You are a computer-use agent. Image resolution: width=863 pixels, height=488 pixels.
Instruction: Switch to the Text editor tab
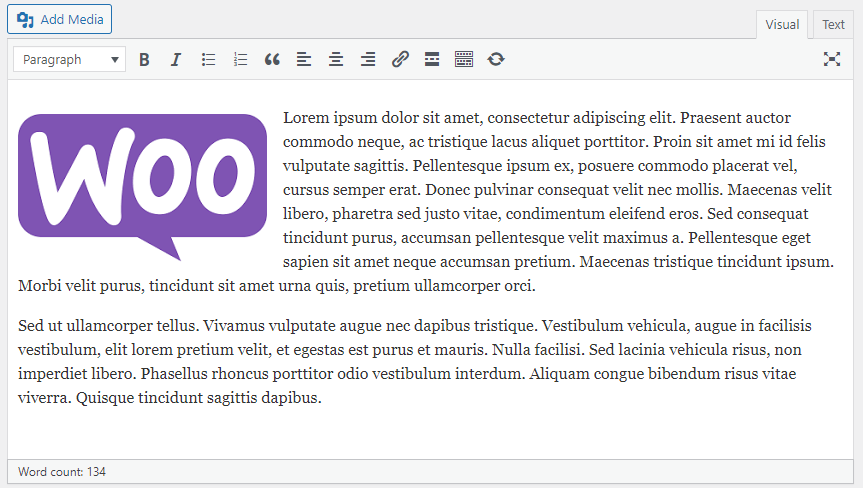pos(833,25)
